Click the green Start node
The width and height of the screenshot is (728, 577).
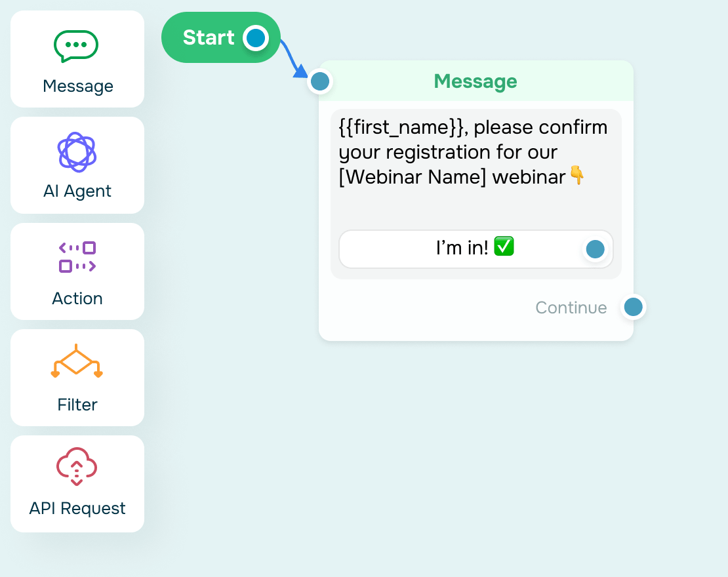[x=221, y=37]
